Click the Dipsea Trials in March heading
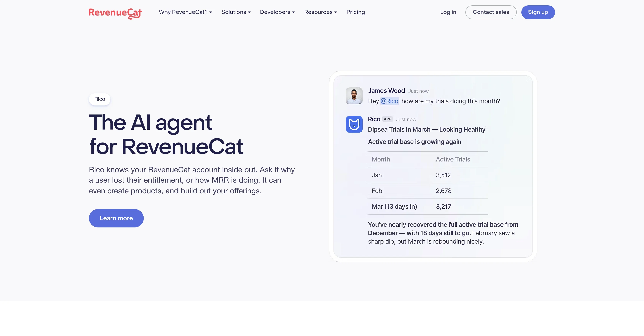This screenshot has width=644, height=336. click(426, 130)
